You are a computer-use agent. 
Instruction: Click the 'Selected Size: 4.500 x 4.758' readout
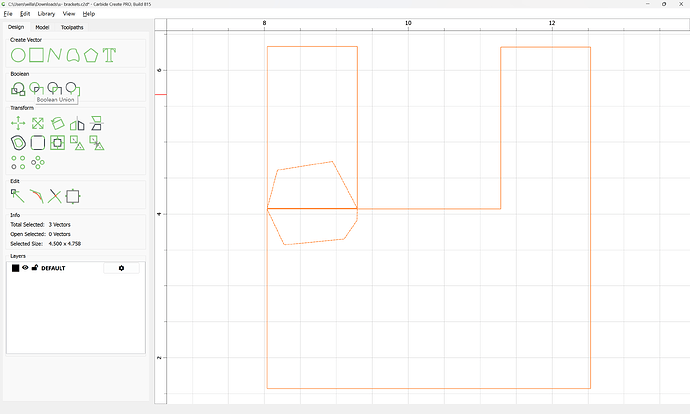46,243
